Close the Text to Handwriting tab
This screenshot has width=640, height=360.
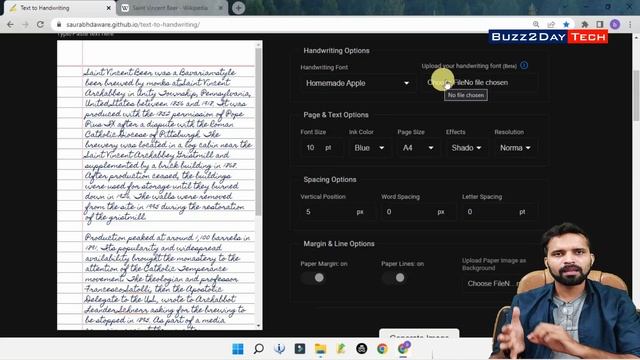(x=109, y=8)
